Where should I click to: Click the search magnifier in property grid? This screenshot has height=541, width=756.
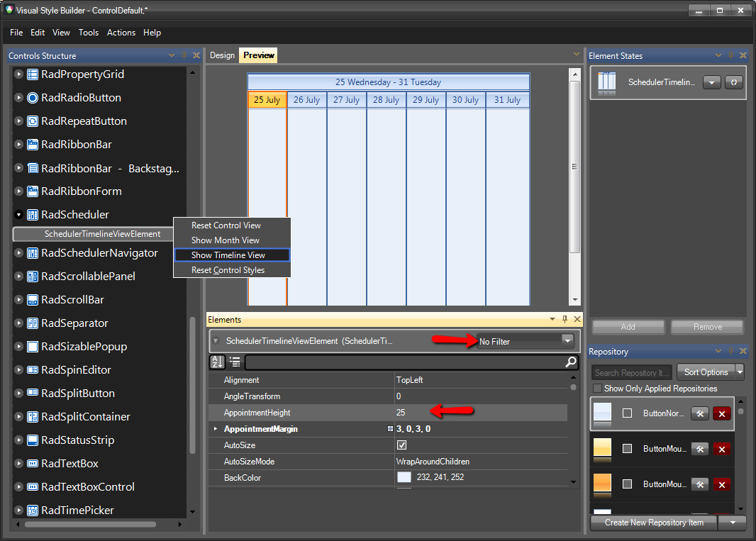(570, 362)
